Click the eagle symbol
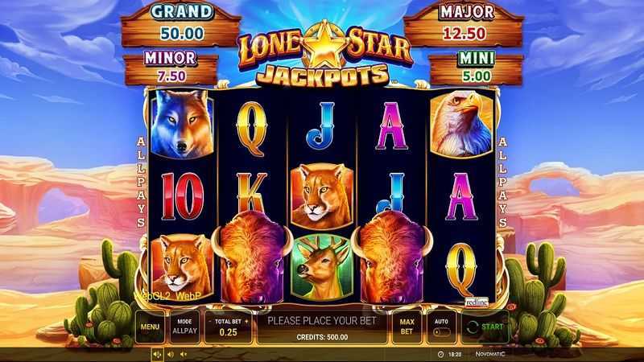644x362 pixels. coord(461,124)
